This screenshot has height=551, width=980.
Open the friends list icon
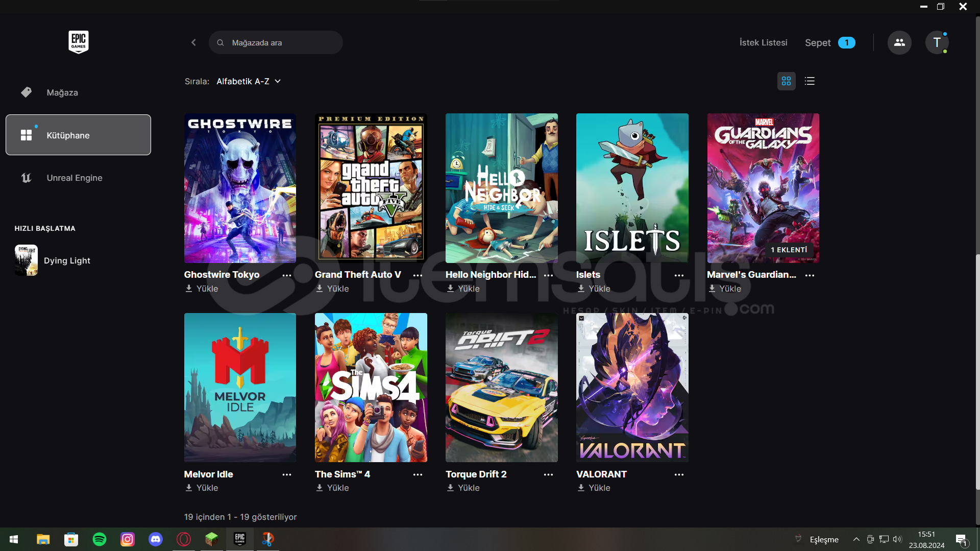[x=899, y=42]
